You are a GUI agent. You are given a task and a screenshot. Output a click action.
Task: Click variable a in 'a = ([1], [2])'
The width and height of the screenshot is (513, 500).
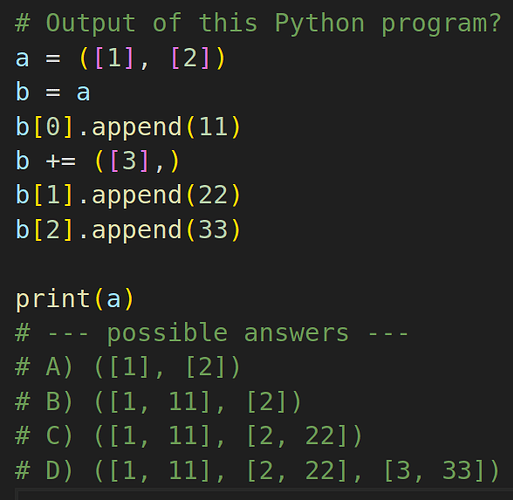click(22, 58)
